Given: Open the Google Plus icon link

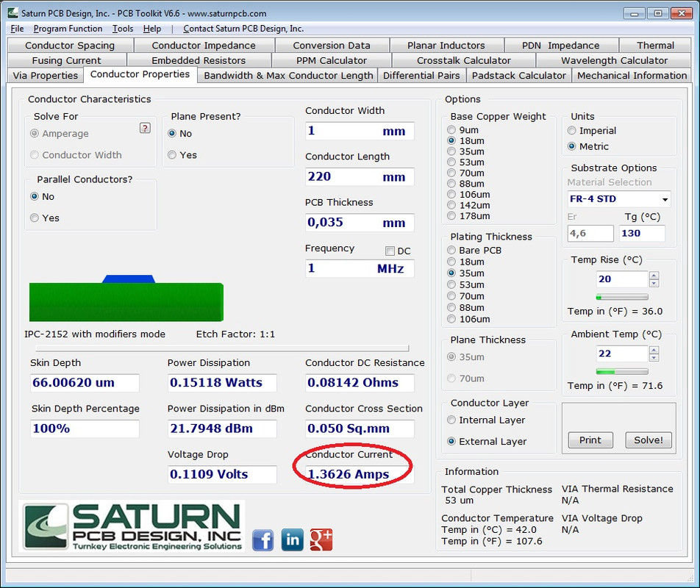Looking at the screenshot, I should (321, 539).
